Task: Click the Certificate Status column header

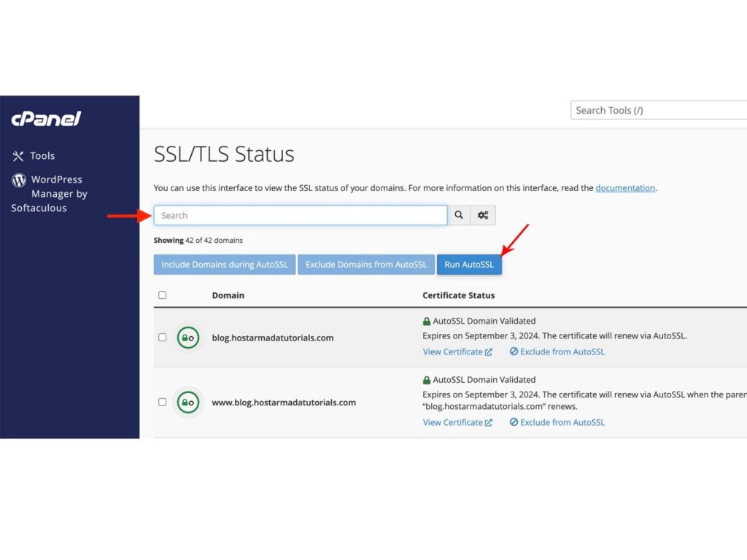Action: 458,295
